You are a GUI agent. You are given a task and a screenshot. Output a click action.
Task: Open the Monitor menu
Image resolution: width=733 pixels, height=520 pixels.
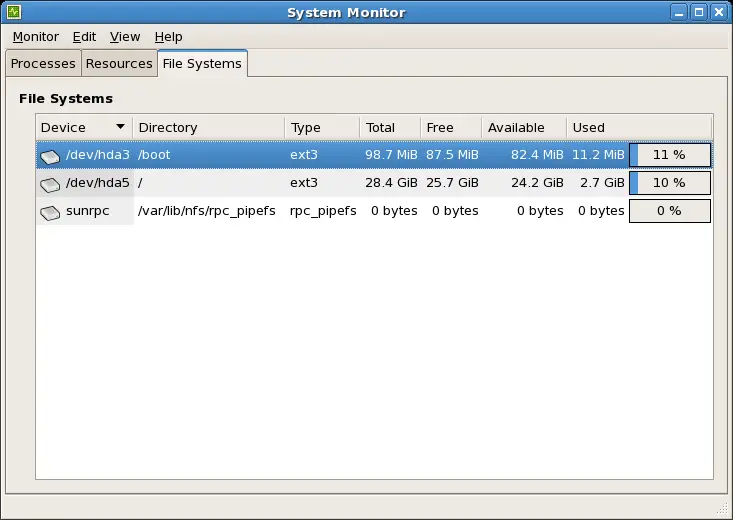(35, 37)
